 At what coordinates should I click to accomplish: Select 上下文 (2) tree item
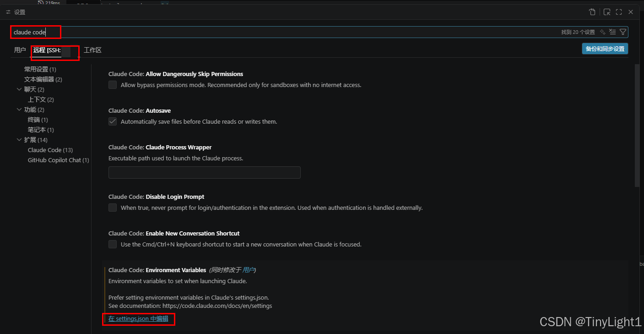point(41,99)
